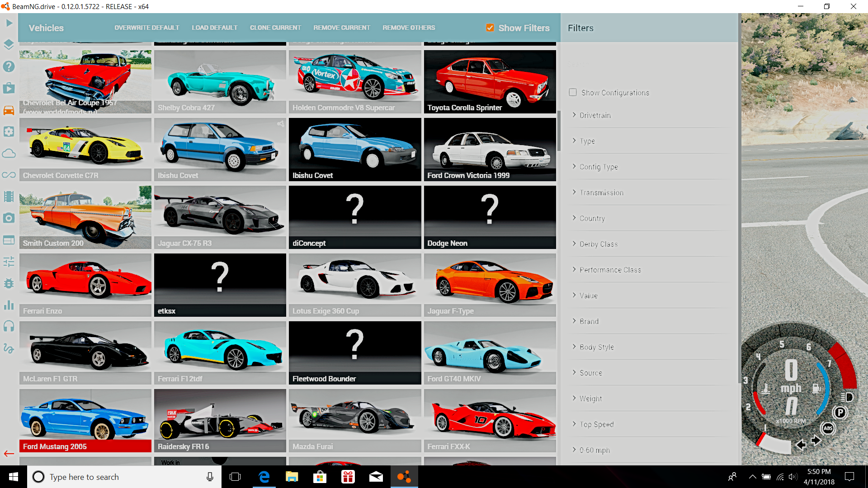The image size is (868, 488).
Task: Open the vehicle parts puzzle icon
Action: (9, 131)
